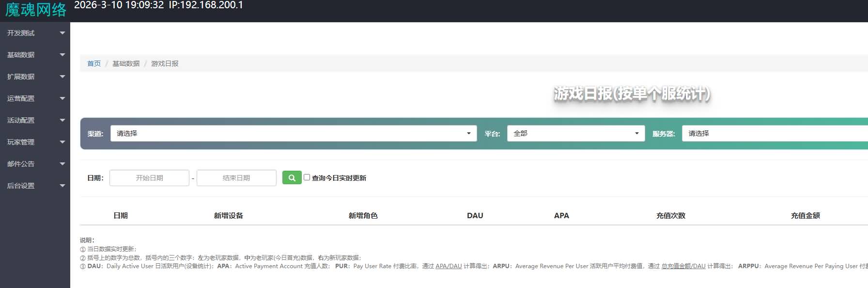
Task: Click the green search magnifier button
Action: 292,178
